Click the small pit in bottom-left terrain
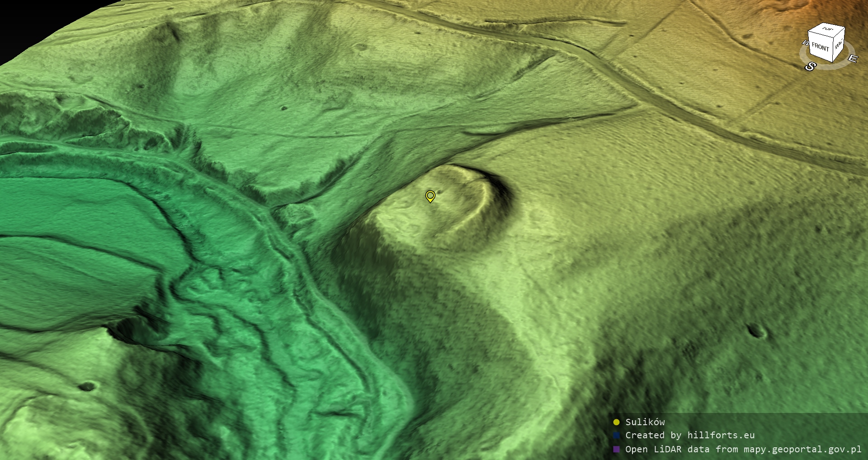 tap(87, 386)
